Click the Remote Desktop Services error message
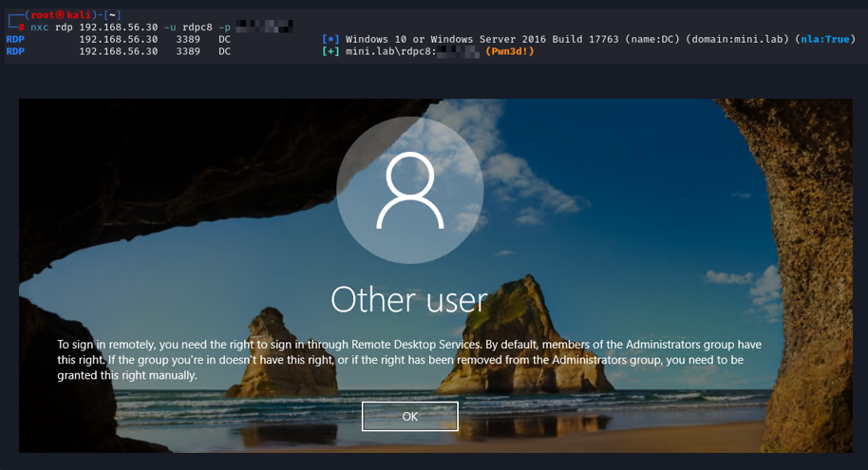 tap(409, 360)
